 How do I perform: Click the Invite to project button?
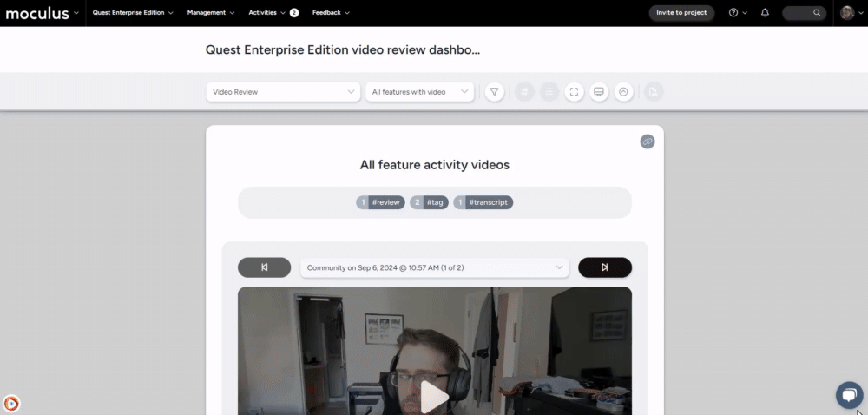click(x=681, y=13)
